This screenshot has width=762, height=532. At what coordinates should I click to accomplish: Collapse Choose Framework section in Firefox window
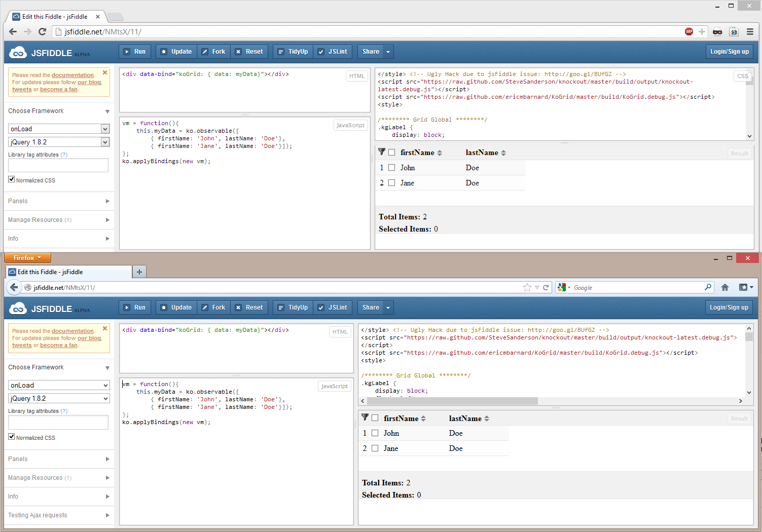[x=59, y=367]
